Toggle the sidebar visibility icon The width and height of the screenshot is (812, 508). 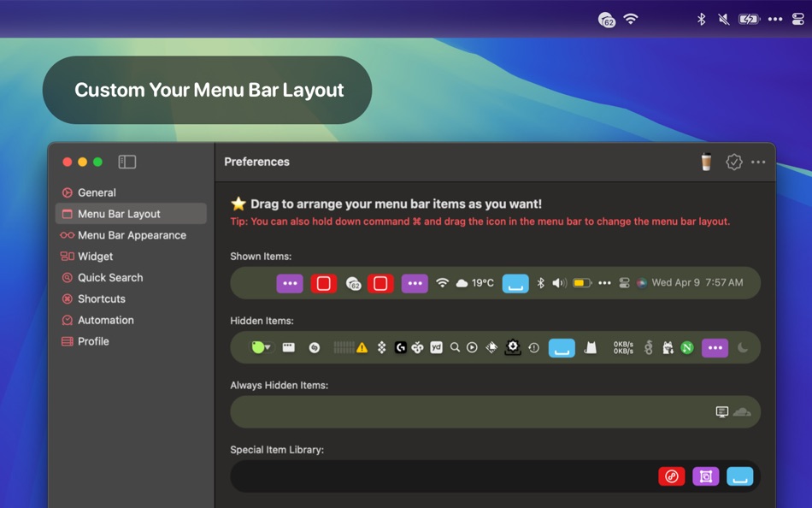[127, 162]
